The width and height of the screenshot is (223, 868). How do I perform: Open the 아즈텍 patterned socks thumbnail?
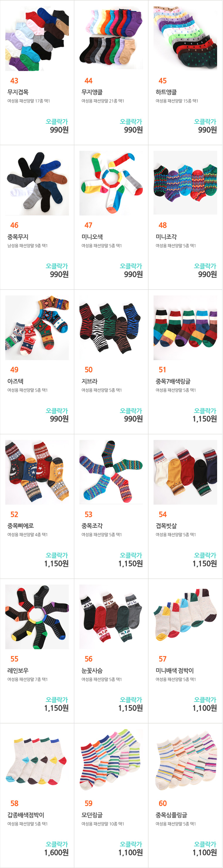click(x=37, y=328)
